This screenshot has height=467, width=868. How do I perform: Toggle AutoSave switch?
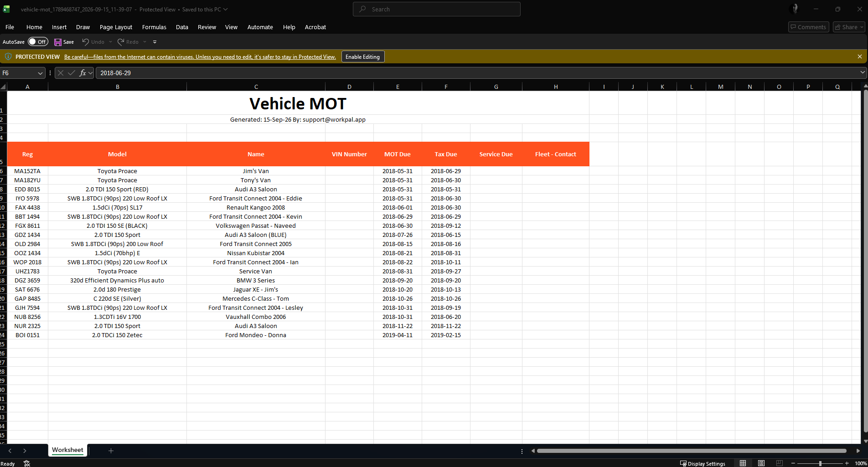coord(38,42)
